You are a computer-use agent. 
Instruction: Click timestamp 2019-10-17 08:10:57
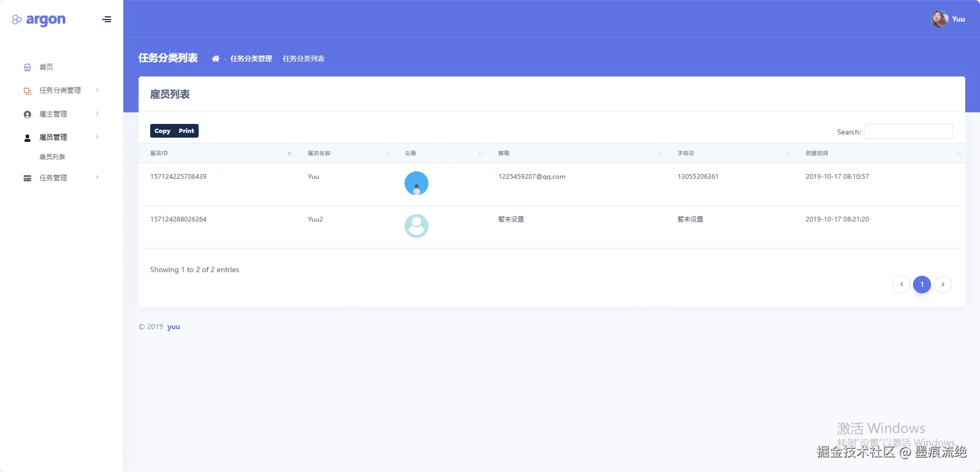(837, 177)
